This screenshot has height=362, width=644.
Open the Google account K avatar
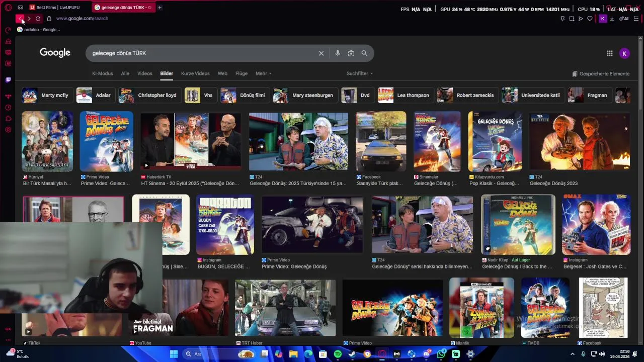click(x=624, y=53)
